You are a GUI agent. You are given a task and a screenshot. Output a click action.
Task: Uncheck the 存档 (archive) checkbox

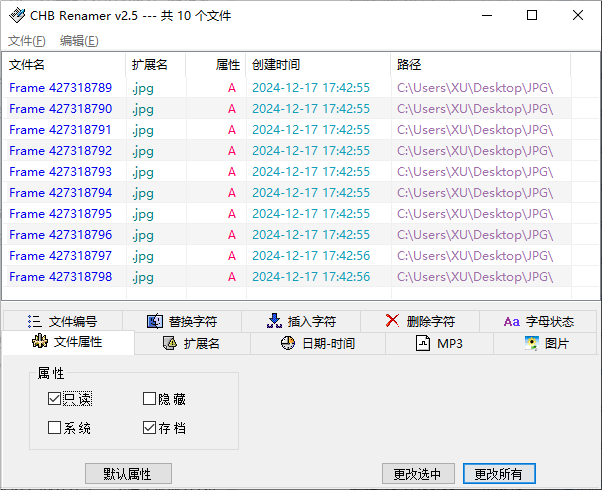click(x=149, y=427)
